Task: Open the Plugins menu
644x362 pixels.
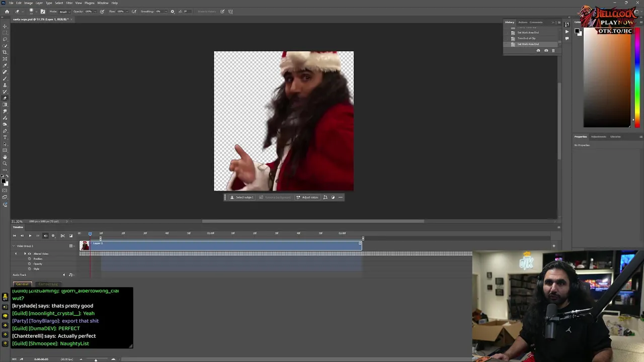Action: pyautogui.click(x=89, y=3)
